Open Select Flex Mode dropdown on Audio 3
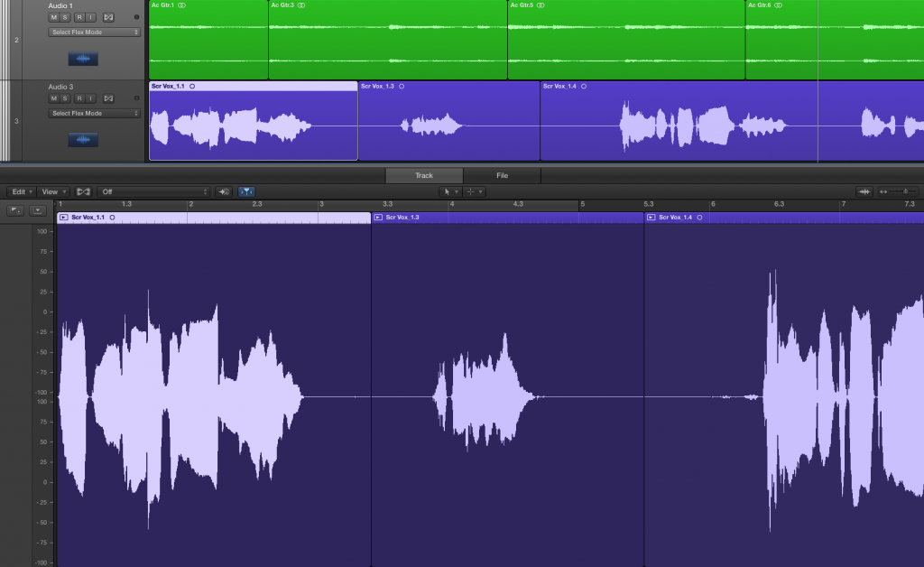Image resolution: width=924 pixels, height=567 pixels. (94, 113)
